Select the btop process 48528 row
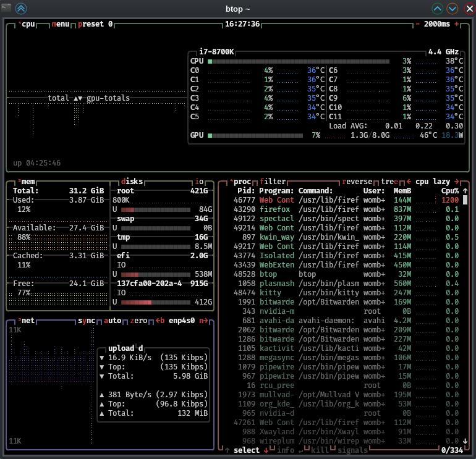This screenshot has height=459, width=476. pos(346,274)
